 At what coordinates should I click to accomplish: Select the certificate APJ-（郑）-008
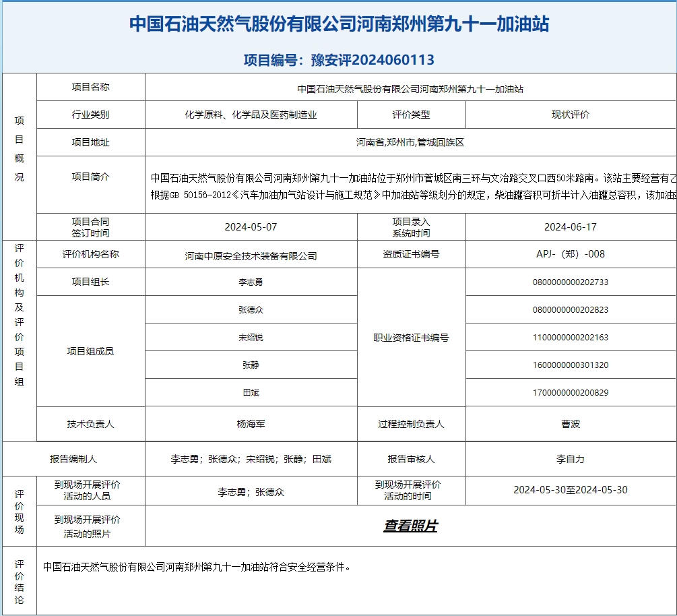coord(571,254)
